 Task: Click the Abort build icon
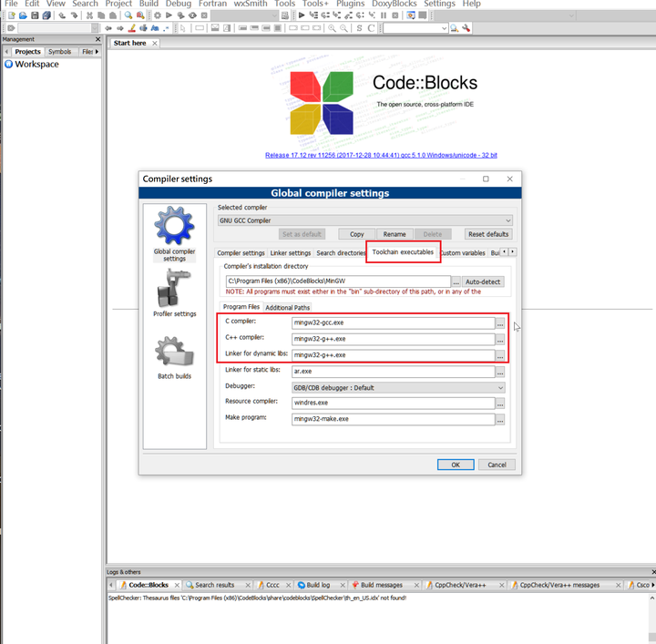click(x=204, y=15)
